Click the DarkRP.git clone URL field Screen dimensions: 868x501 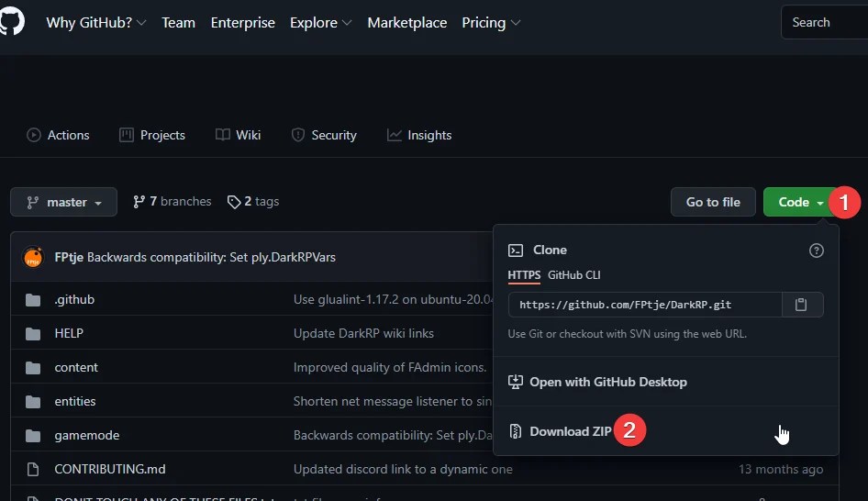(645, 305)
